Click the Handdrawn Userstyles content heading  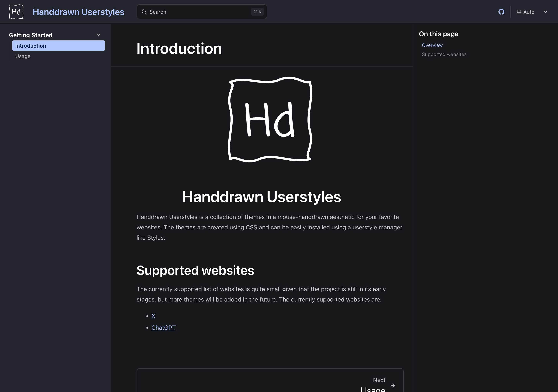(262, 197)
